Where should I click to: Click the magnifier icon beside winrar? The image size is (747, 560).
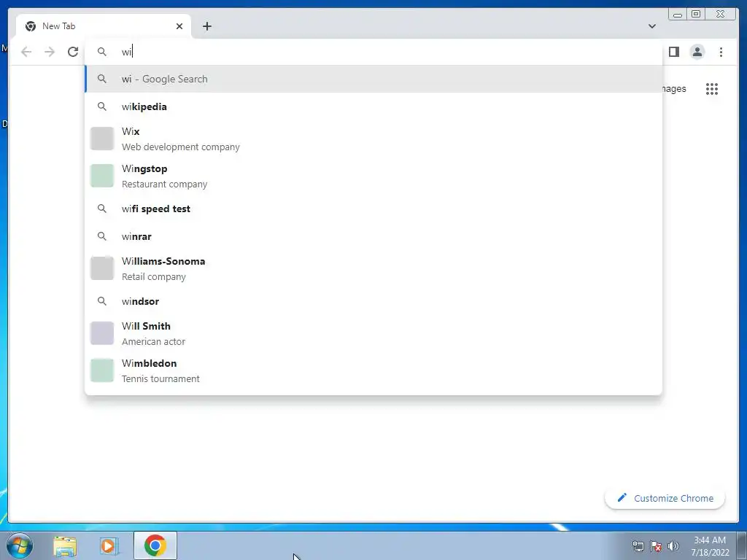[102, 236]
